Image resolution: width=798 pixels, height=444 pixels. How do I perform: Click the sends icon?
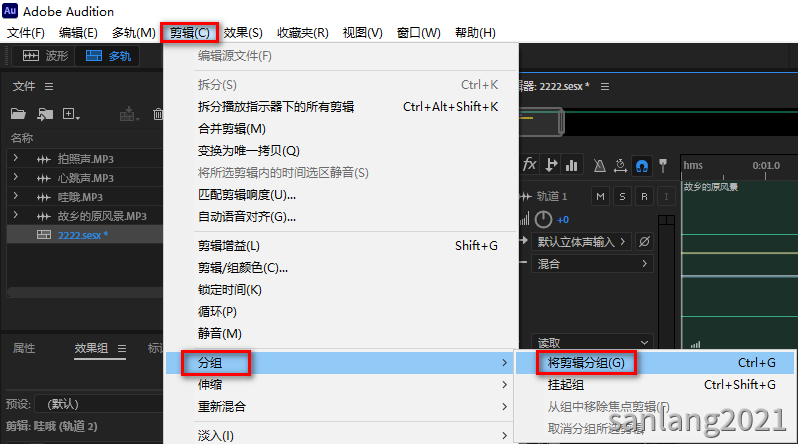coord(551,165)
